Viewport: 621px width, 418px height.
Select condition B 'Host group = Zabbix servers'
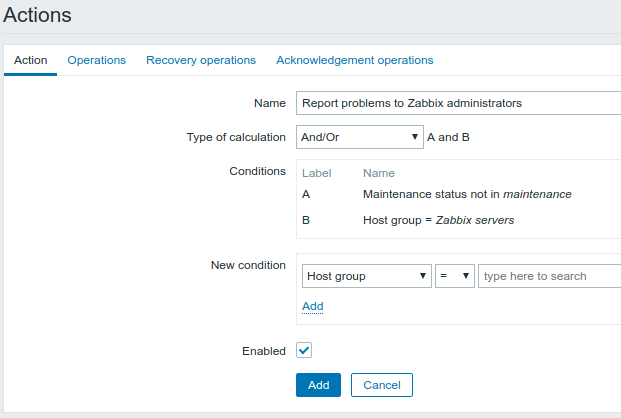(x=438, y=220)
